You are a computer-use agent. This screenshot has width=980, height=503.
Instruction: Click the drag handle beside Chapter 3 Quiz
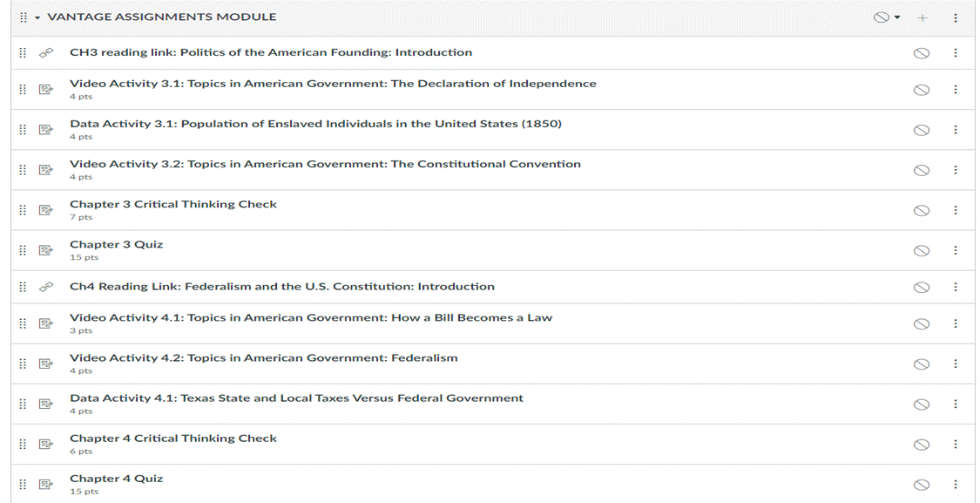tap(23, 250)
